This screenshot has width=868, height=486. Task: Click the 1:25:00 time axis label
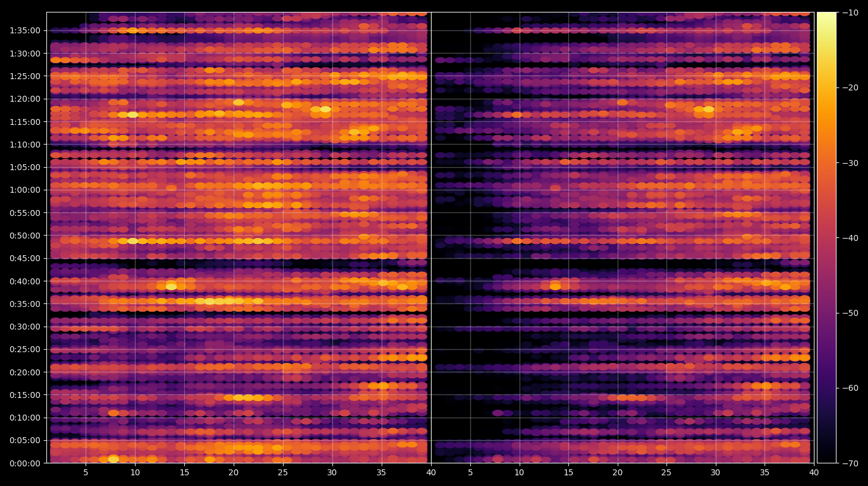tap(25, 76)
